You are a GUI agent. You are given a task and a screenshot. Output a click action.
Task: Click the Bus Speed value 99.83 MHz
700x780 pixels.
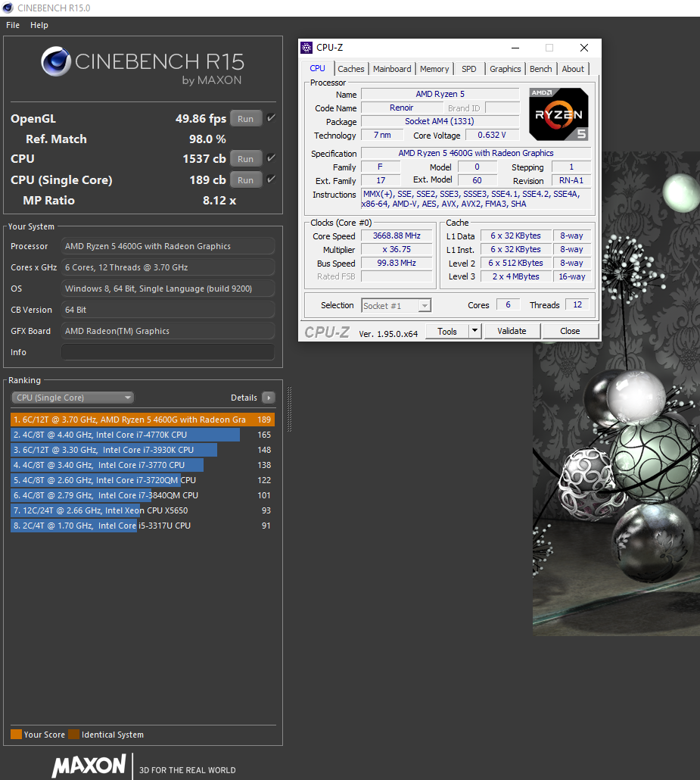point(397,263)
